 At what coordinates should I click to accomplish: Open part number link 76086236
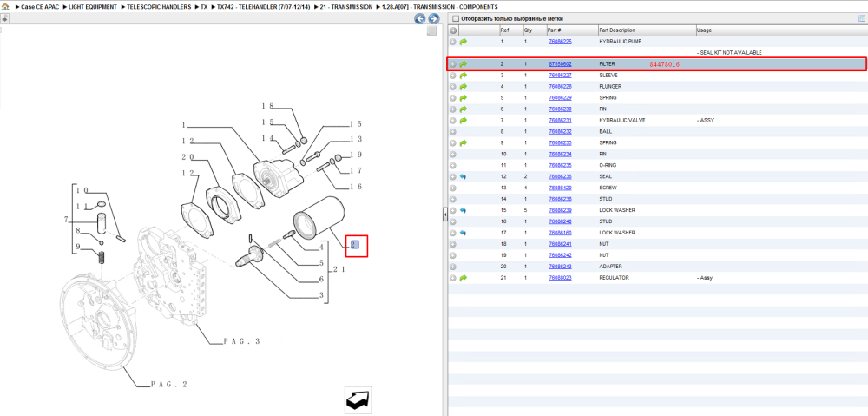coord(560,176)
